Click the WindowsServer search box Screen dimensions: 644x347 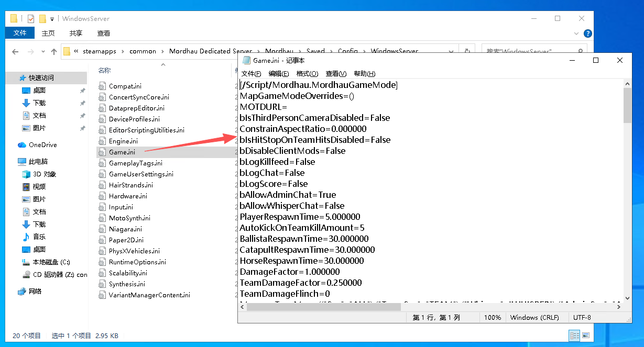click(529, 51)
